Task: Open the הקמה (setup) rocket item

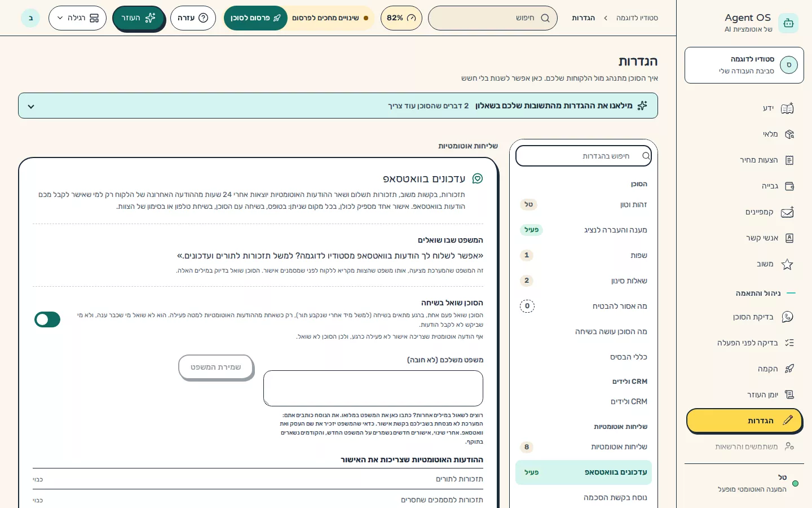Action: [x=744, y=369]
